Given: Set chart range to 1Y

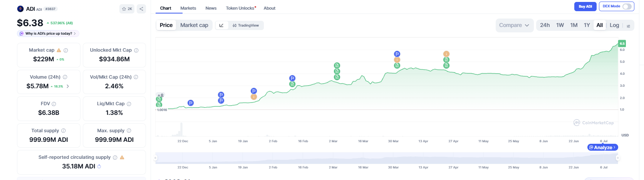Looking at the screenshot, I should tap(587, 25).
